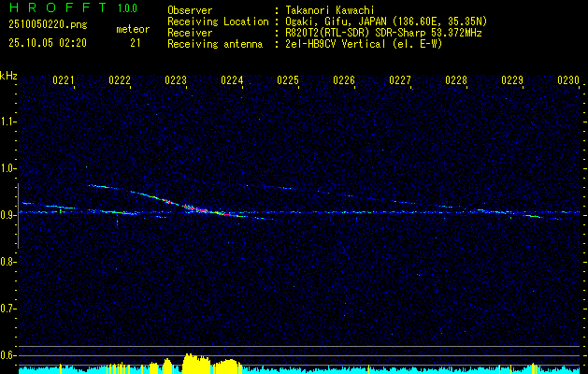Select the 0226 time marker
Image resolution: width=588 pixels, height=374 pixels.
pos(344,81)
